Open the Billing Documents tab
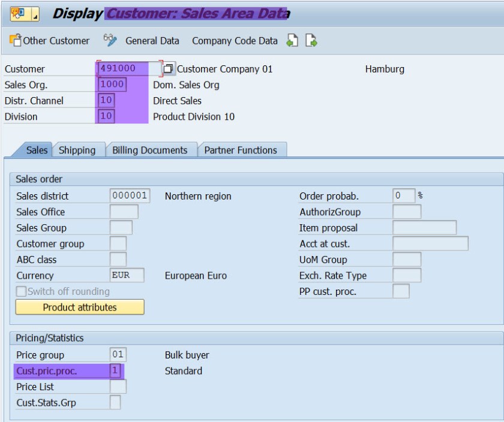This screenshot has height=422, width=504. [150, 150]
